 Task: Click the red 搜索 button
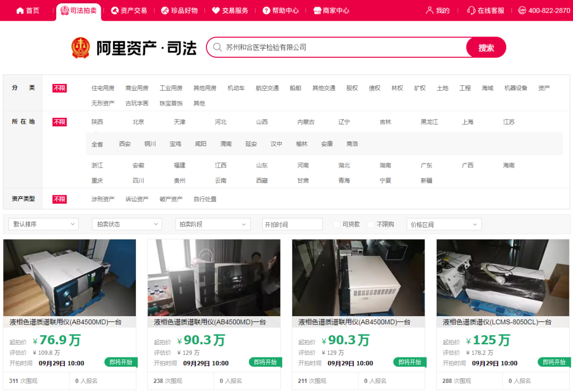coord(486,48)
